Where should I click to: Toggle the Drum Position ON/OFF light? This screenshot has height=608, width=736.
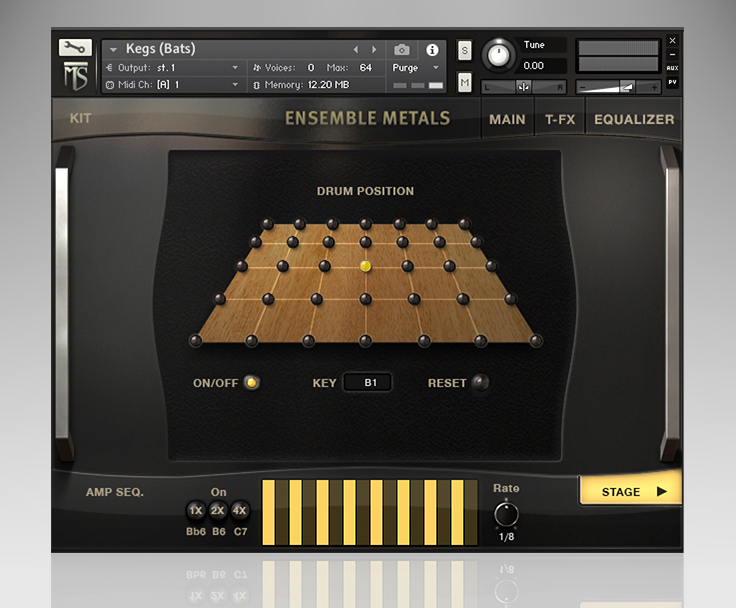[252, 383]
